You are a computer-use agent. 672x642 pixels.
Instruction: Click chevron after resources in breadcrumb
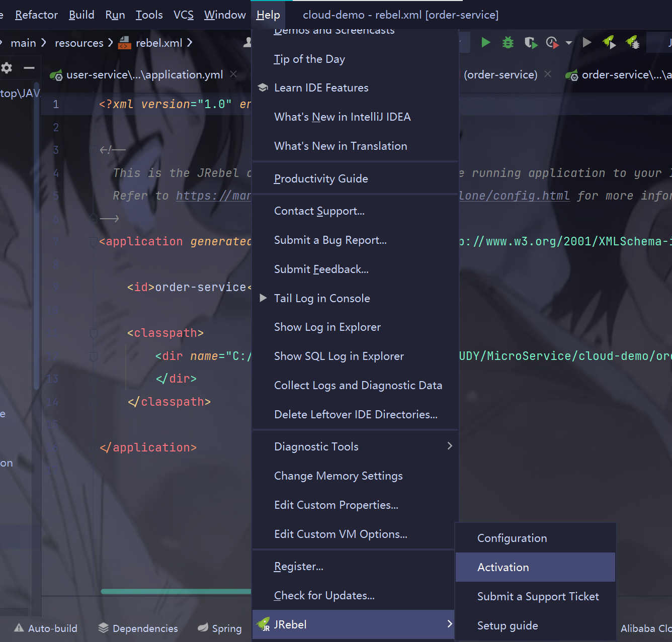coord(110,43)
